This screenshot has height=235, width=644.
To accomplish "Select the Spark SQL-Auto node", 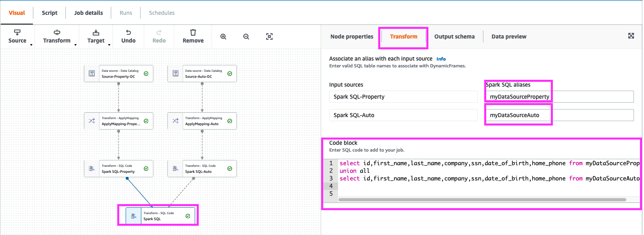I will (202, 169).
